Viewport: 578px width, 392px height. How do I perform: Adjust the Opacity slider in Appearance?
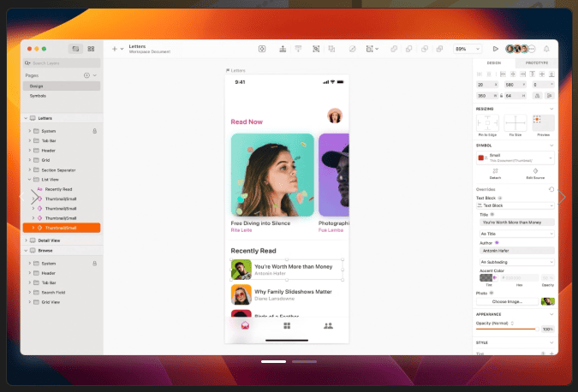click(507, 329)
